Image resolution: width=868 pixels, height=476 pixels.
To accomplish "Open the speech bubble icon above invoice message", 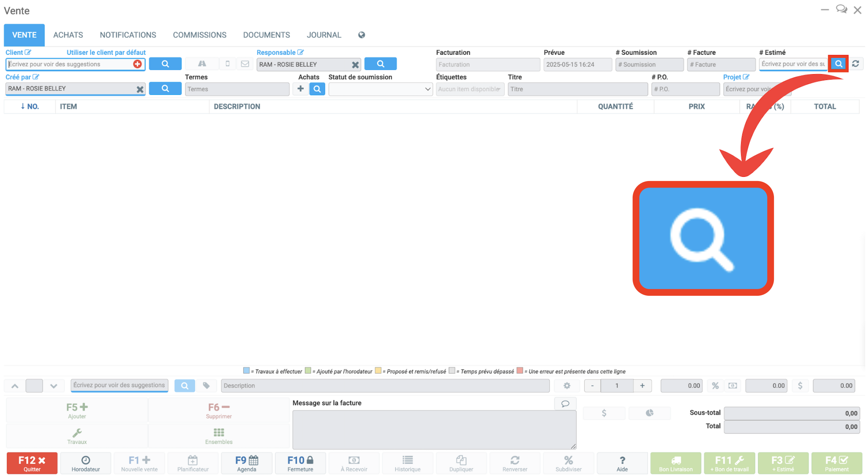I will [565, 403].
